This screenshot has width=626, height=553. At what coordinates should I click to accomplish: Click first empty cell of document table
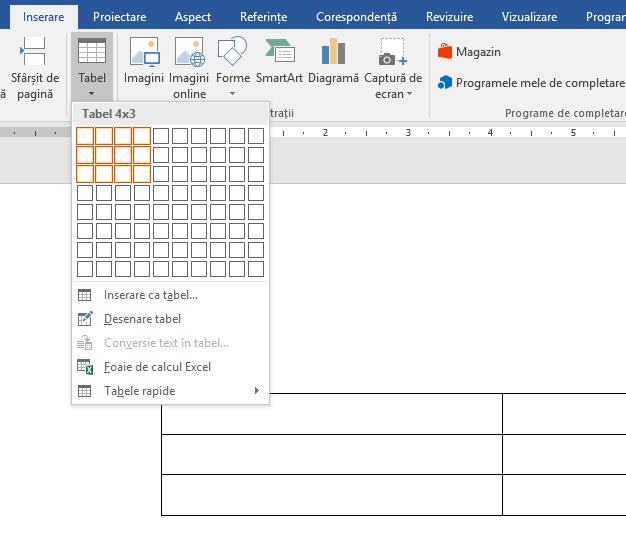click(x=331, y=414)
